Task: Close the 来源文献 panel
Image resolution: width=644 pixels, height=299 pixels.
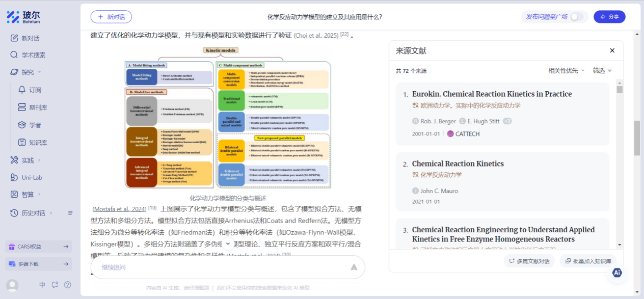Action: [x=612, y=50]
